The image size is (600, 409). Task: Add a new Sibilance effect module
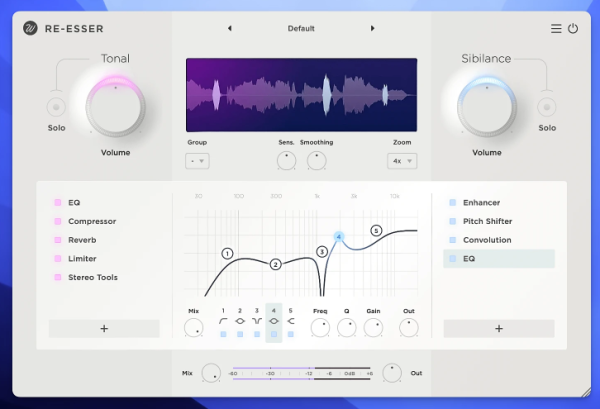[x=499, y=328]
